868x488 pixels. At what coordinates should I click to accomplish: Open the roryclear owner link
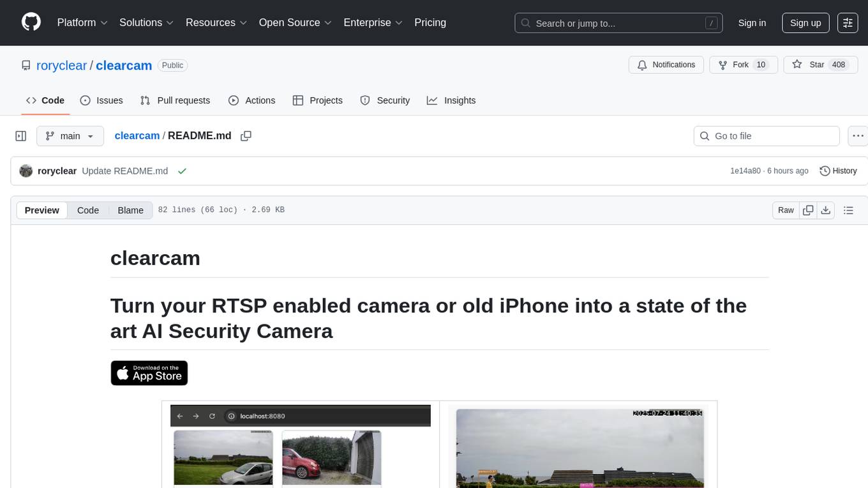point(62,65)
